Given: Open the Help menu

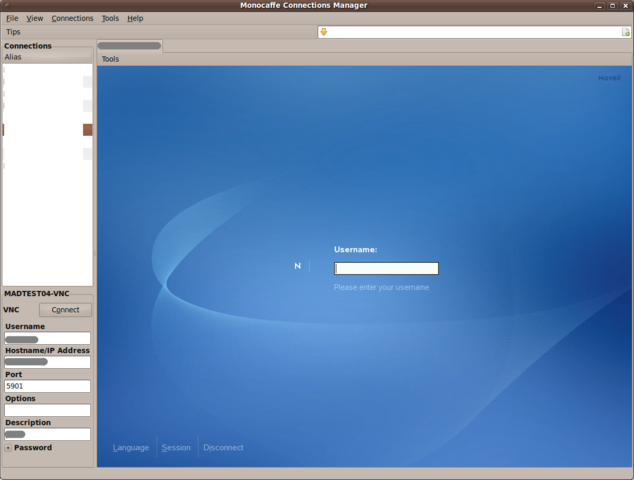Looking at the screenshot, I should click(135, 18).
